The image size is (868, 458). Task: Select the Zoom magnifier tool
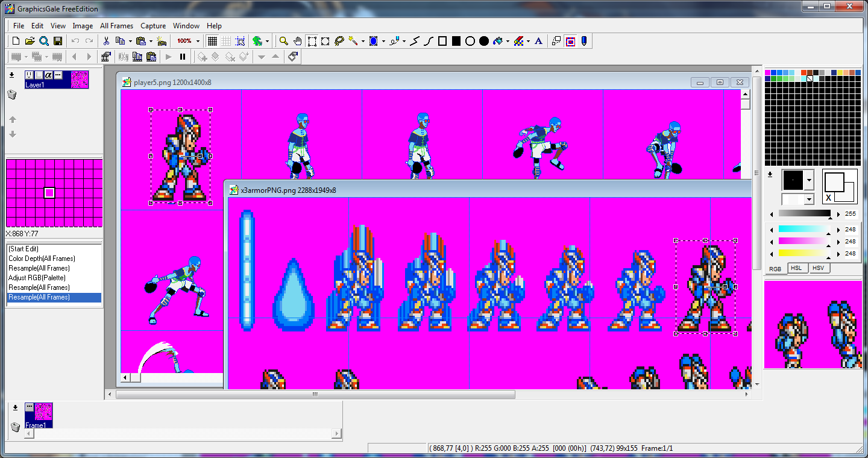point(283,41)
